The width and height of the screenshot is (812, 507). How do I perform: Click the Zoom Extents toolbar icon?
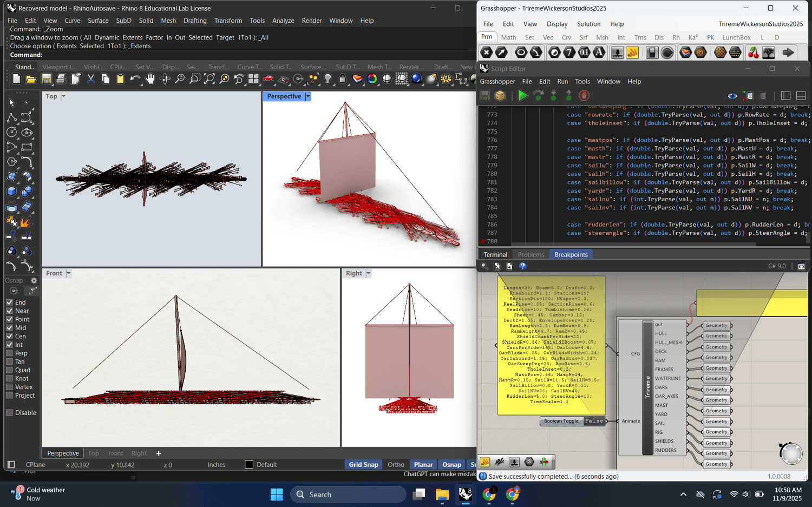tap(209, 79)
